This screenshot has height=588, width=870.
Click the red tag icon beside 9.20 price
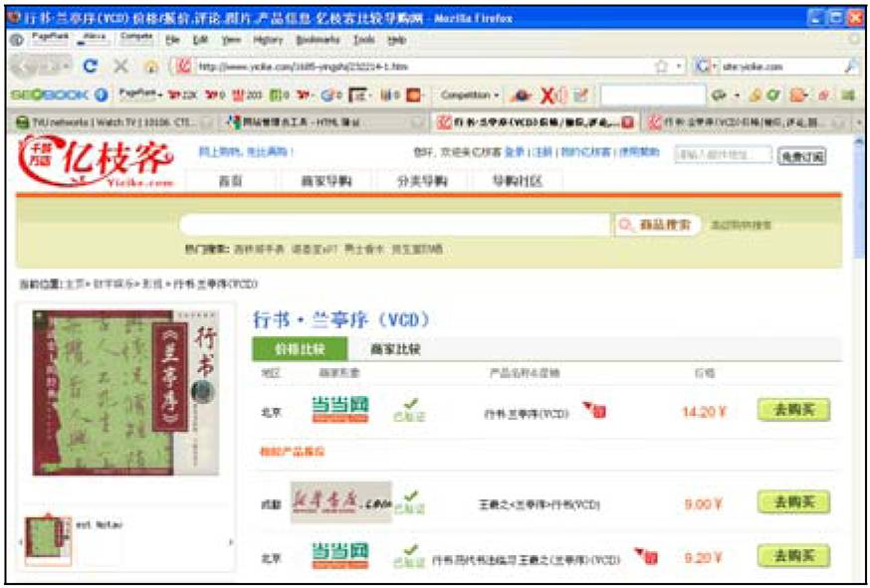646,556
